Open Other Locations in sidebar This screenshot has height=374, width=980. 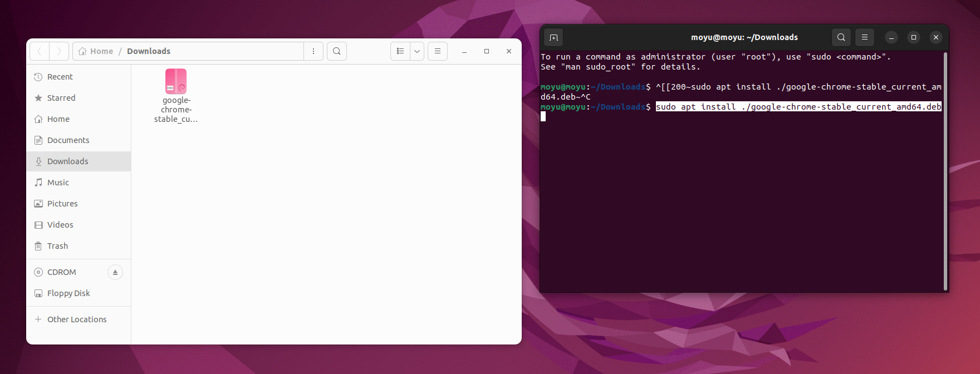tap(79, 319)
